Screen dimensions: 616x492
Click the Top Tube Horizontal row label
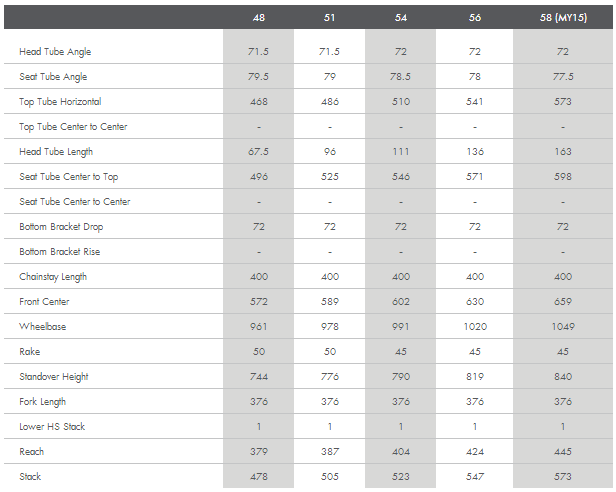(60, 102)
